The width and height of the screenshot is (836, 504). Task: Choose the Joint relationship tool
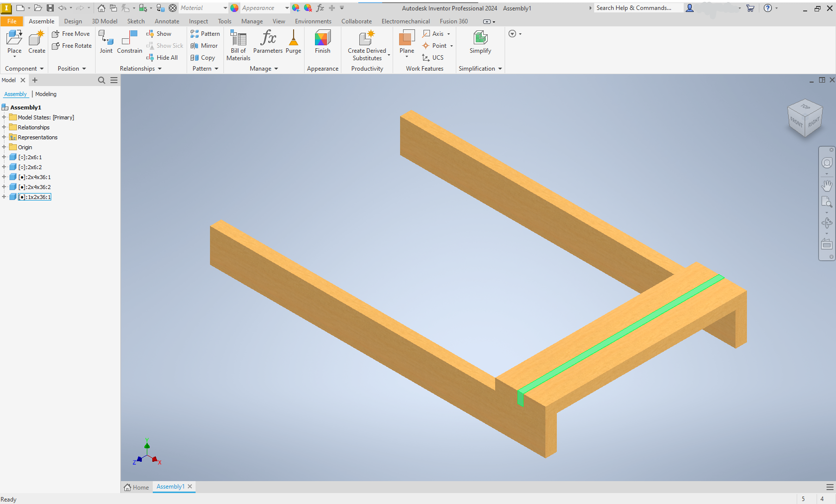(106, 42)
